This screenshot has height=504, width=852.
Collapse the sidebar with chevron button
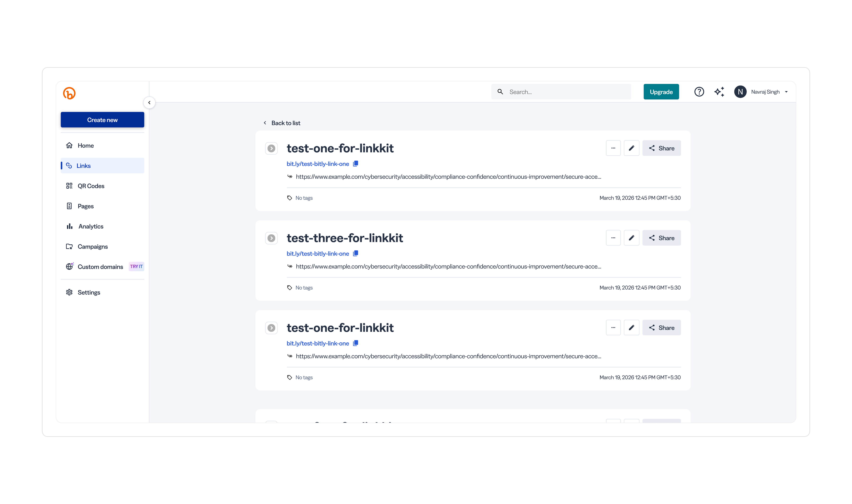[x=149, y=103]
